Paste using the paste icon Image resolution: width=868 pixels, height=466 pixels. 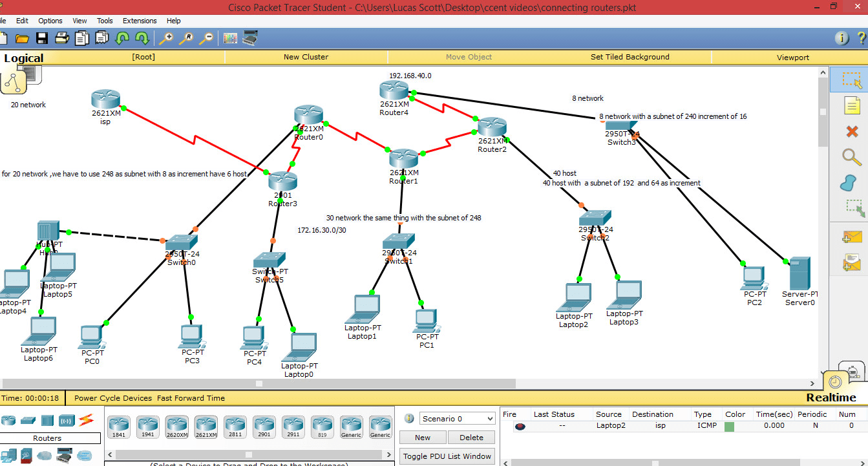(x=101, y=38)
